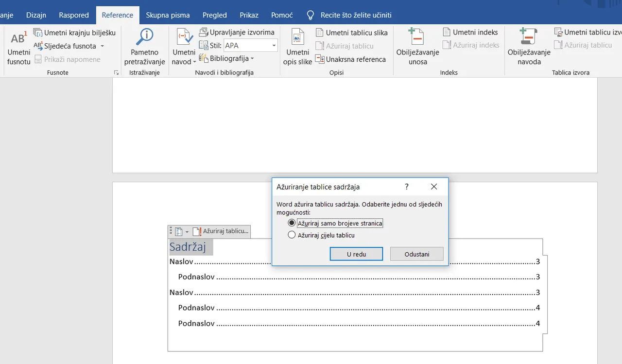Switch to Pregled tab
The height and width of the screenshot is (364, 622).
215,15
